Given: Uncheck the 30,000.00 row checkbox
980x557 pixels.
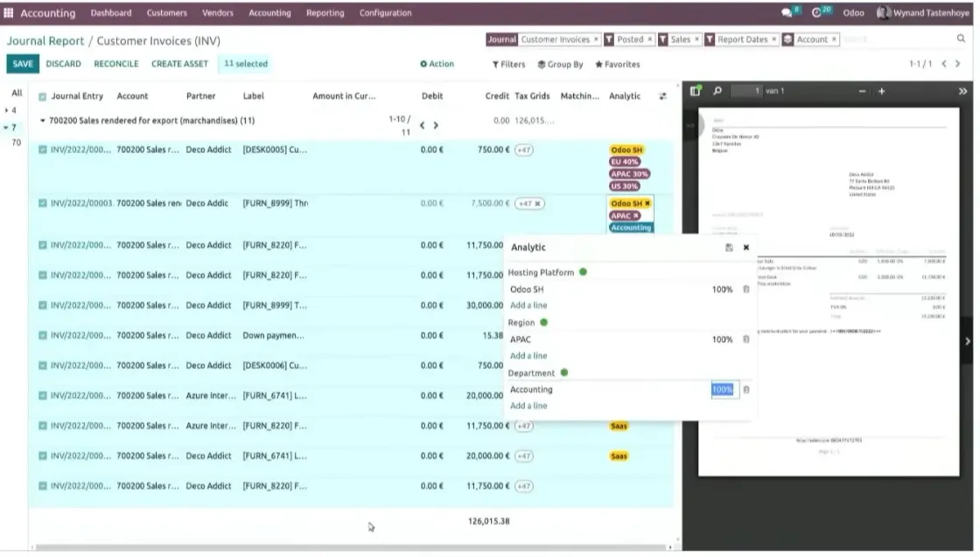Looking at the screenshot, I should point(43,306).
